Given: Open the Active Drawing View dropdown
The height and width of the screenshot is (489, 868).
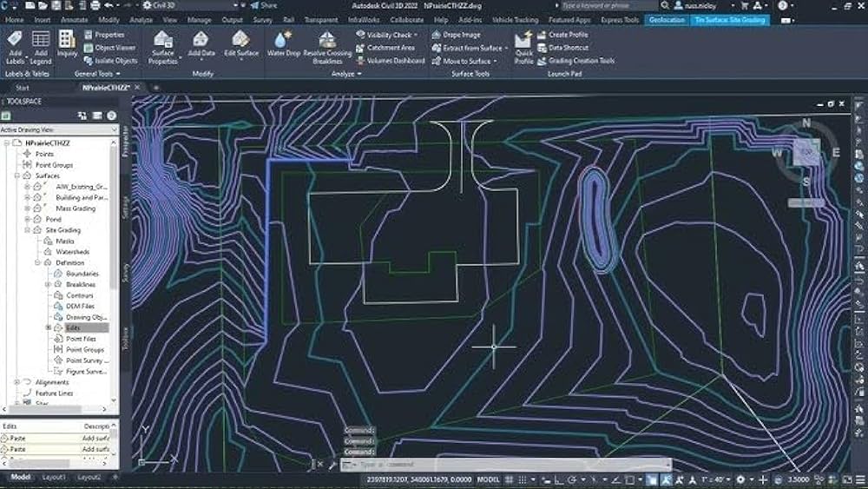Looking at the screenshot, I should 59,129.
